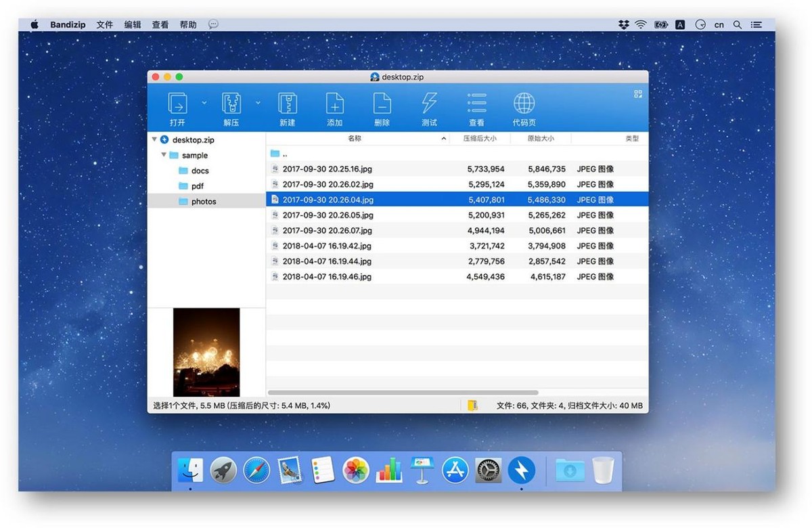Select file 2017-09-30 20.26.04.jpg
The image size is (812, 528).
[457, 200]
